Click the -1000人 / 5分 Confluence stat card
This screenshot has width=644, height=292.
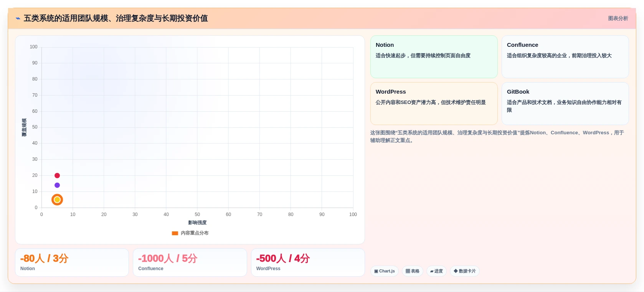coord(190,262)
